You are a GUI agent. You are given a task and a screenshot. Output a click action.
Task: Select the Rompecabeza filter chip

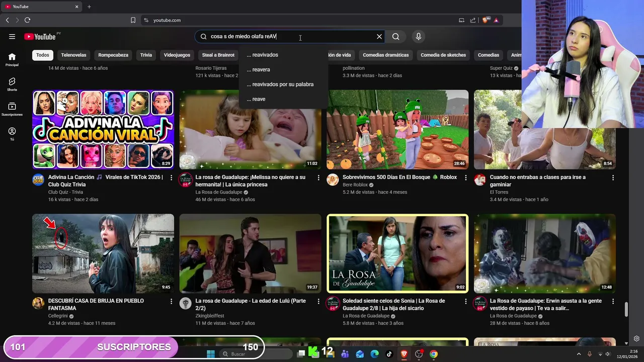click(x=113, y=55)
